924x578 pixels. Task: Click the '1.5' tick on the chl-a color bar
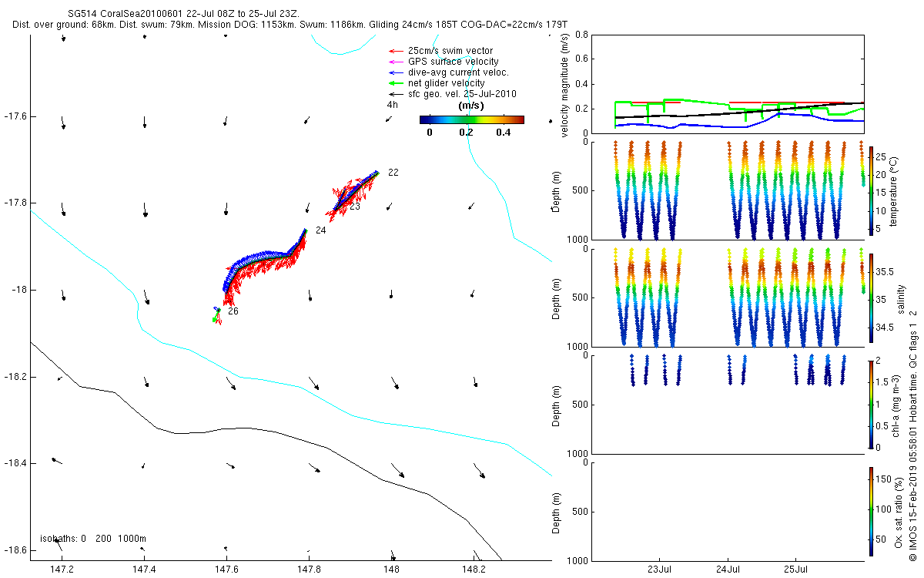click(x=883, y=382)
